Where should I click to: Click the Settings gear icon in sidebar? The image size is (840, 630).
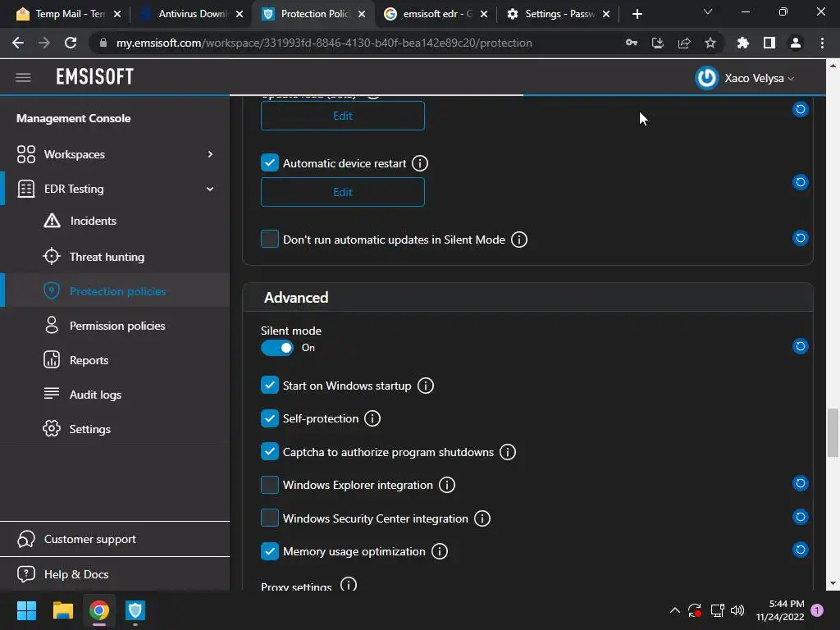(52, 428)
